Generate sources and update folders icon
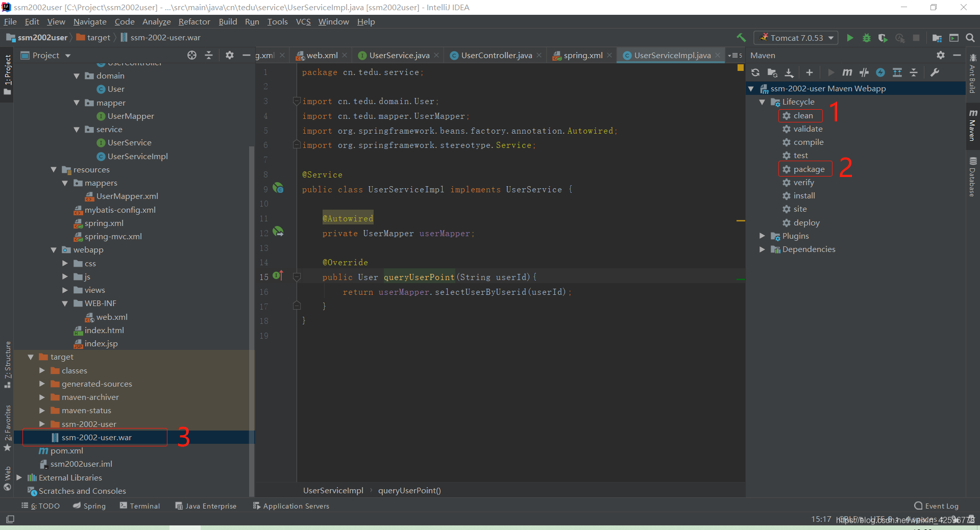The width and height of the screenshot is (980, 530). click(x=772, y=72)
